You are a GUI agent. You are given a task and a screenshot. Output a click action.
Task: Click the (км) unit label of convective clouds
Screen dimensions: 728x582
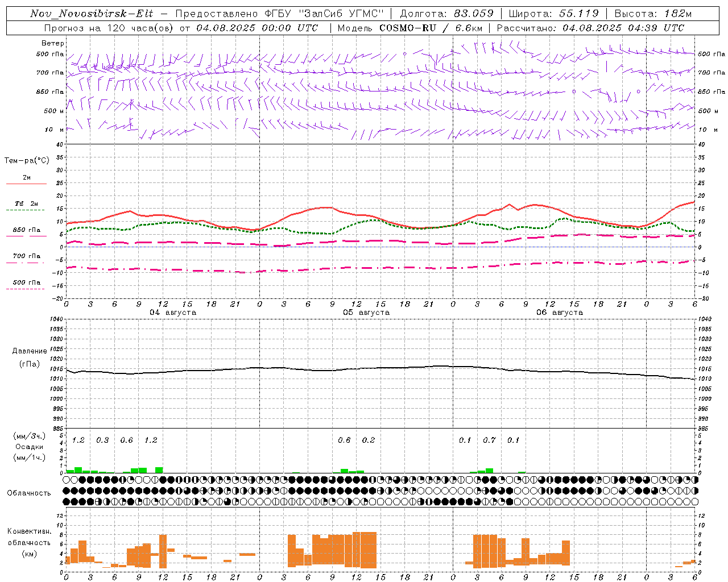tap(30, 554)
